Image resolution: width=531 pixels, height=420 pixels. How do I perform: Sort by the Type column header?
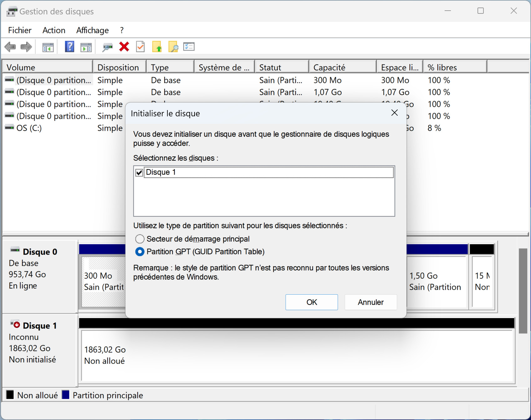coord(170,67)
